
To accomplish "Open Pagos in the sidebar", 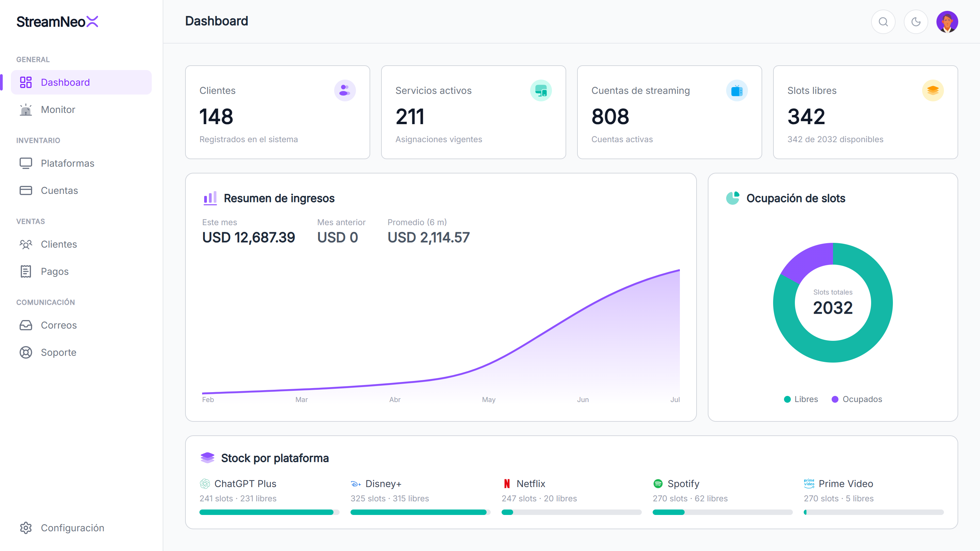I will click(x=81, y=271).
